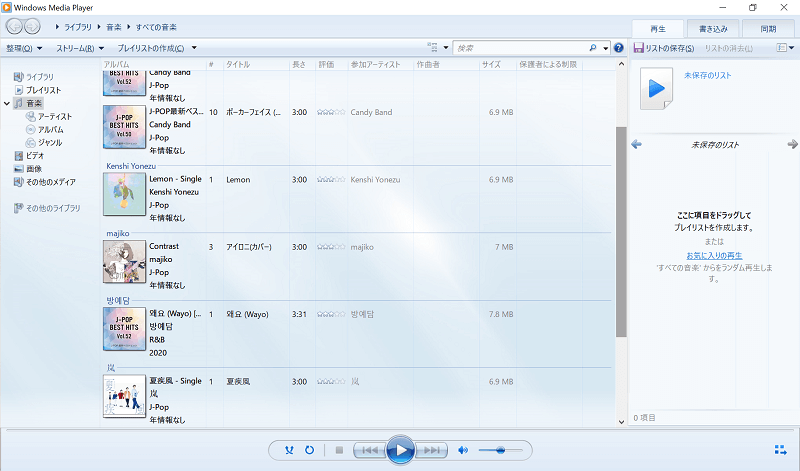Viewport: 800px width, 471px height.
Task: Open the プレイリストの作成 dropdown arrow
Action: 194,48
